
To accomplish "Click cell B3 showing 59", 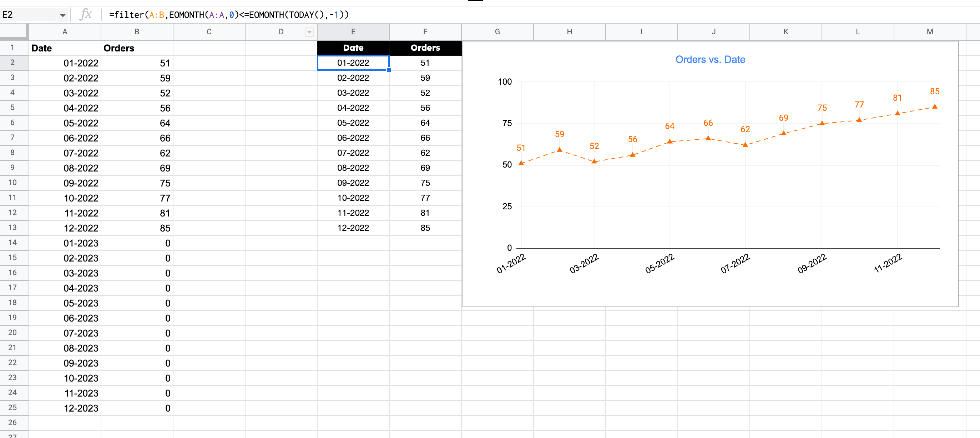I will point(137,78).
